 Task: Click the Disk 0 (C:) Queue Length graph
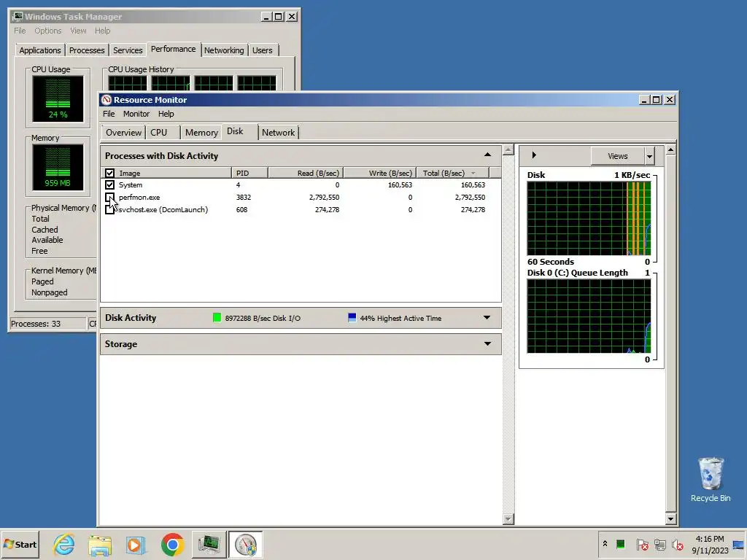[589, 316]
